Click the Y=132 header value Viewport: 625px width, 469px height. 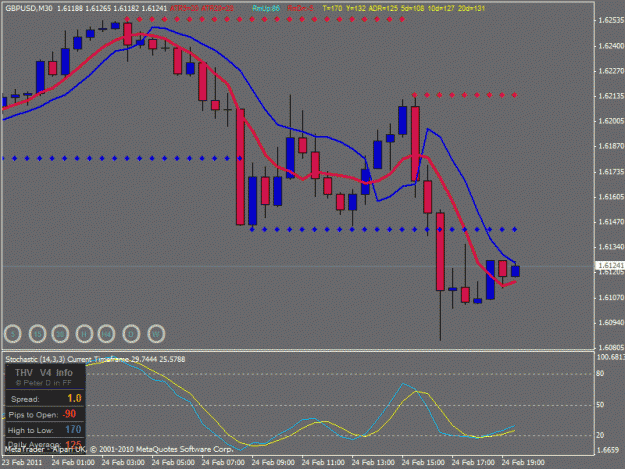coord(356,8)
